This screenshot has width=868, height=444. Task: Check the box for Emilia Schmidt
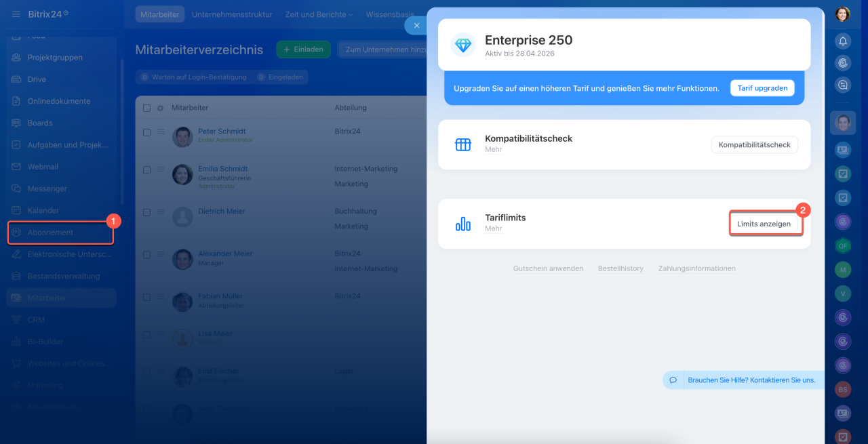click(x=147, y=170)
